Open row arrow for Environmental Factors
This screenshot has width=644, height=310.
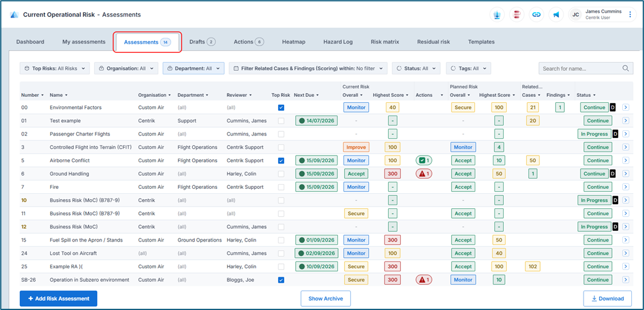626,108
